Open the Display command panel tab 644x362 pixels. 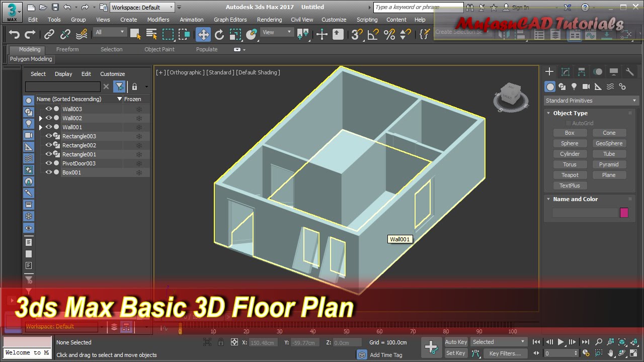tap(614, 72)
